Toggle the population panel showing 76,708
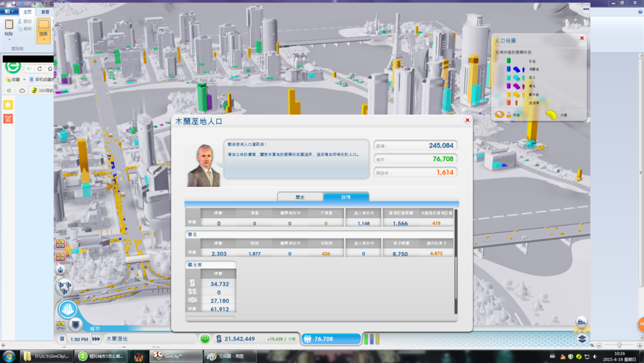 330,338
